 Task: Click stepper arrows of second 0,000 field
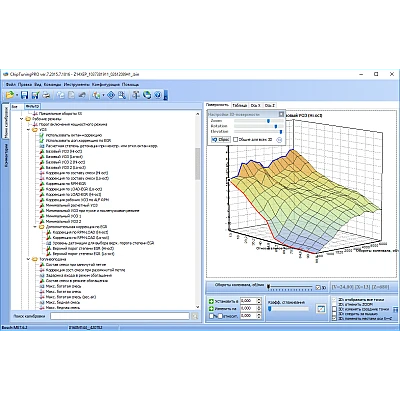tap(259, 308)
